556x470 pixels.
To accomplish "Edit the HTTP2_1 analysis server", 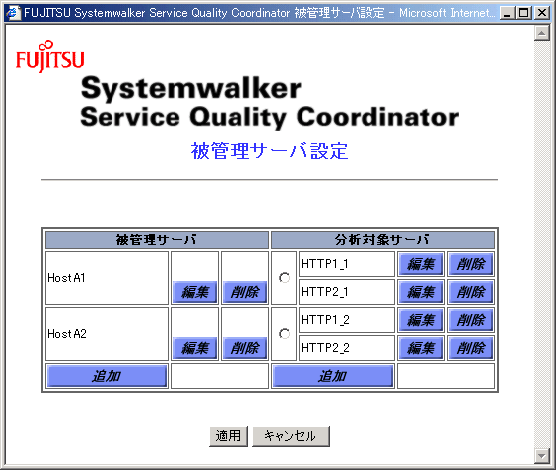I will [421, 292].
